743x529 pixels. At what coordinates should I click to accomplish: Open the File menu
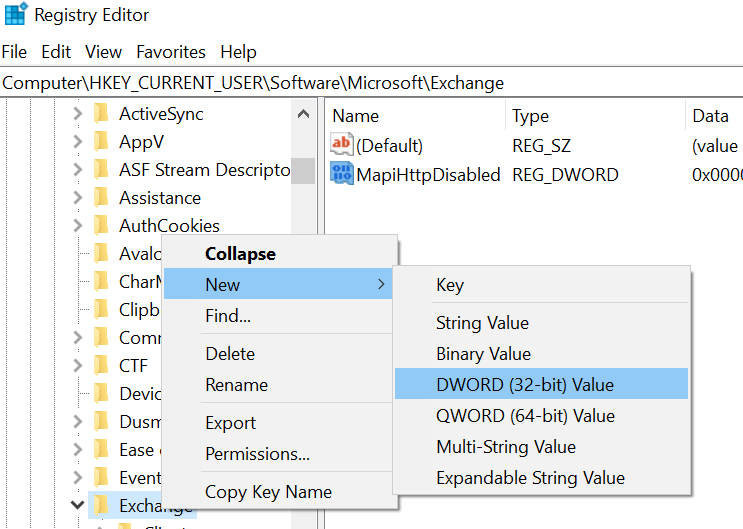point(14,52)
